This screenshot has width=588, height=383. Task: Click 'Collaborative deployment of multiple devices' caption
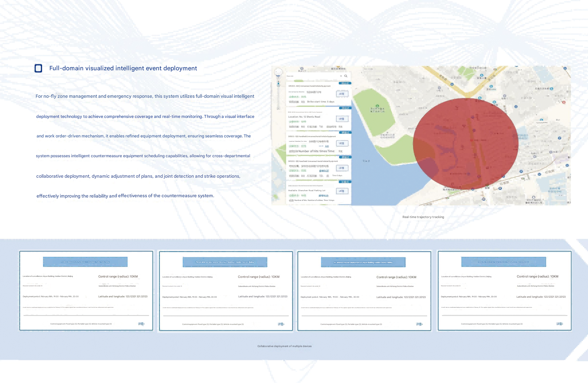click(x=285, y=346)
